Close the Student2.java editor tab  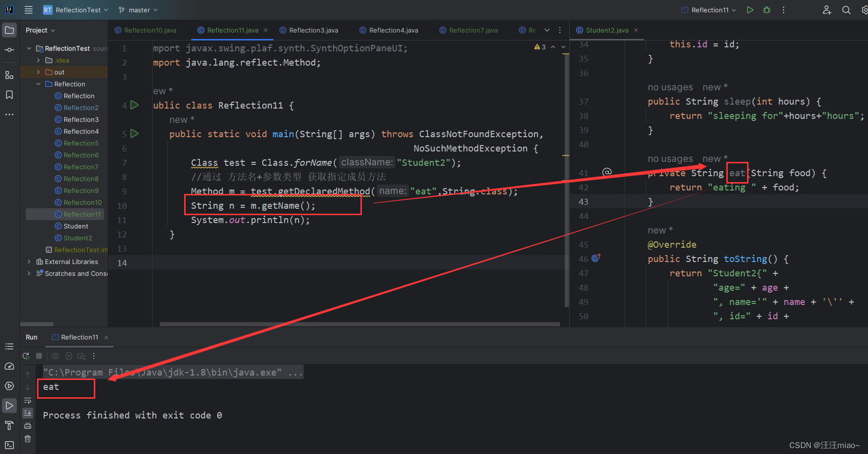[636, 30]
